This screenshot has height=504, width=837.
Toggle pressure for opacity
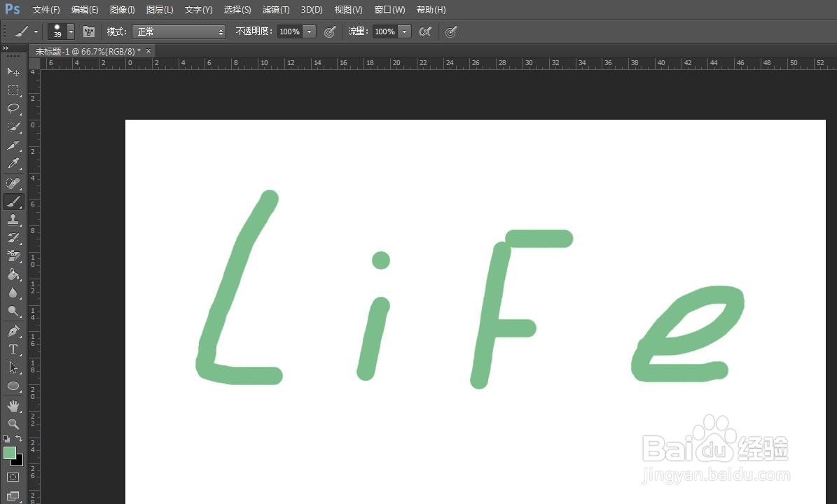[330, 32]
